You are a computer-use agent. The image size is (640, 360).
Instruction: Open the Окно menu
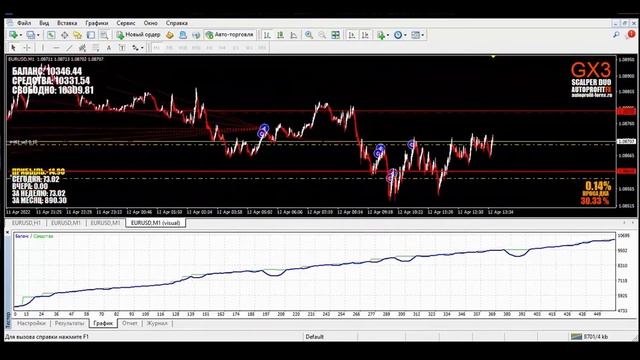[151, 23]
